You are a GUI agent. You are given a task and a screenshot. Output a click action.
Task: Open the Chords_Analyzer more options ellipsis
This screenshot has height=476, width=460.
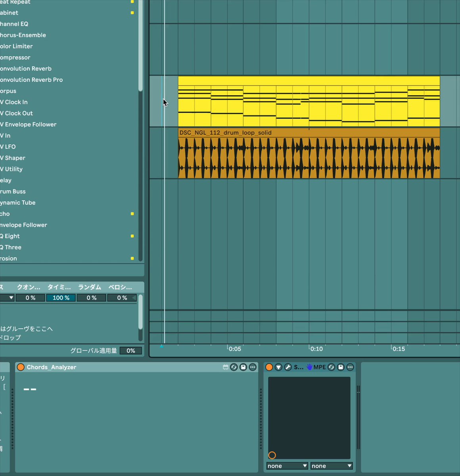[253, 367]
